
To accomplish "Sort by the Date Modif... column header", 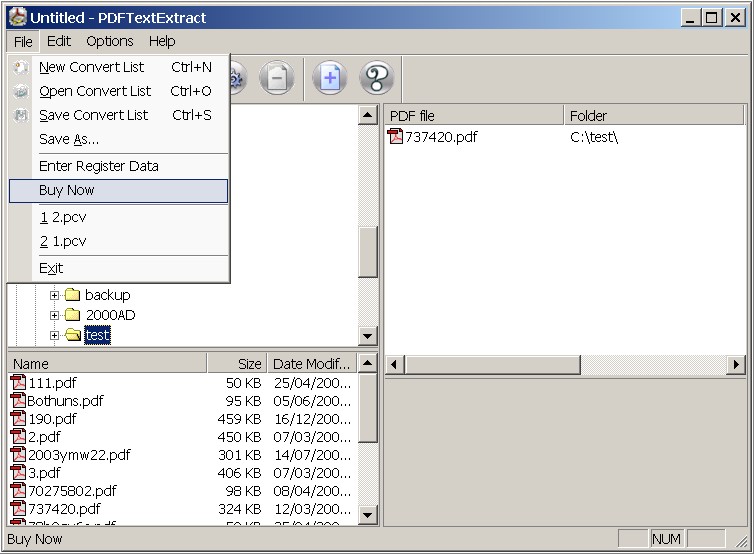I will (313, 364).
